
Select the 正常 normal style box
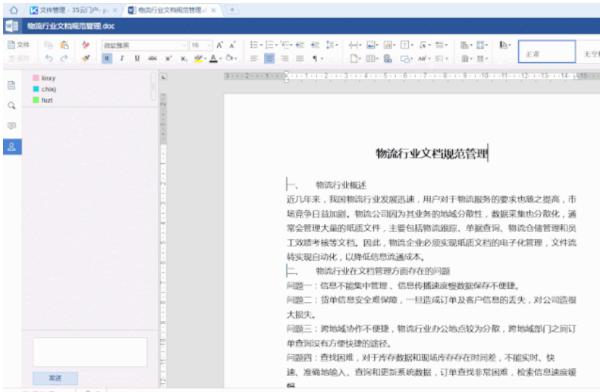(547, 52)
